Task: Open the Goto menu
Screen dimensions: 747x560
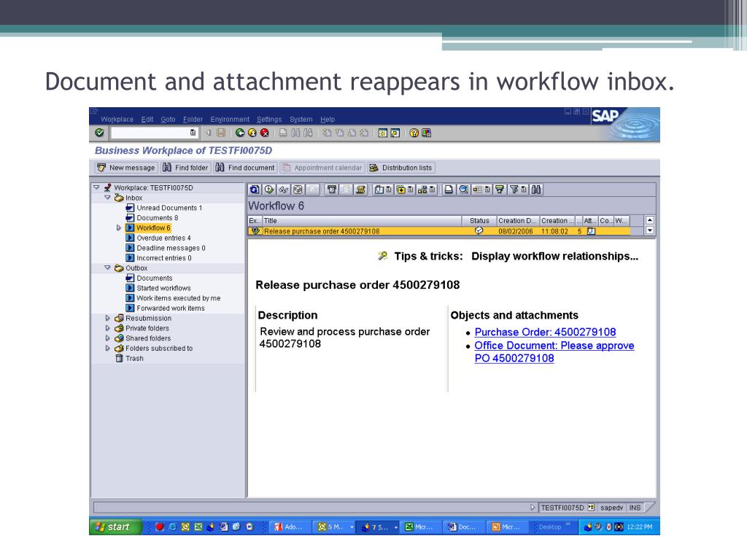Action: 169,119
